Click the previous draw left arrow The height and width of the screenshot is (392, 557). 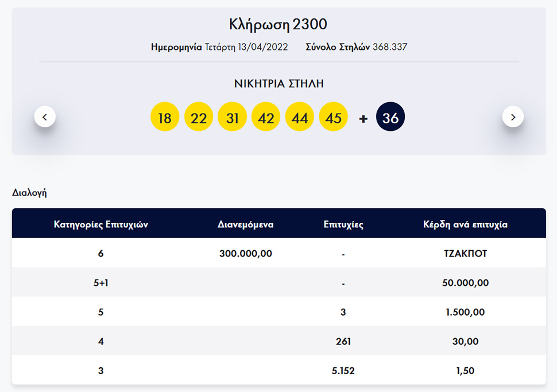tap(45, 117)
